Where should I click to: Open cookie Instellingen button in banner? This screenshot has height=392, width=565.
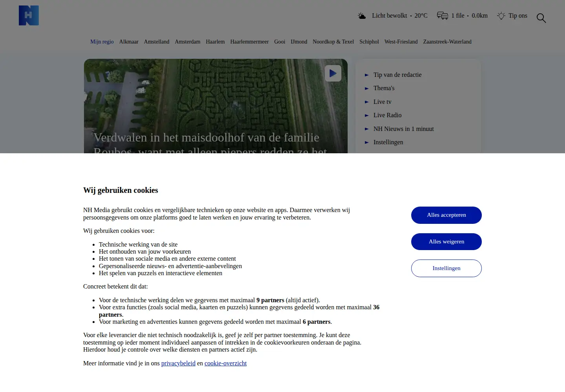(x=447, y=268)
